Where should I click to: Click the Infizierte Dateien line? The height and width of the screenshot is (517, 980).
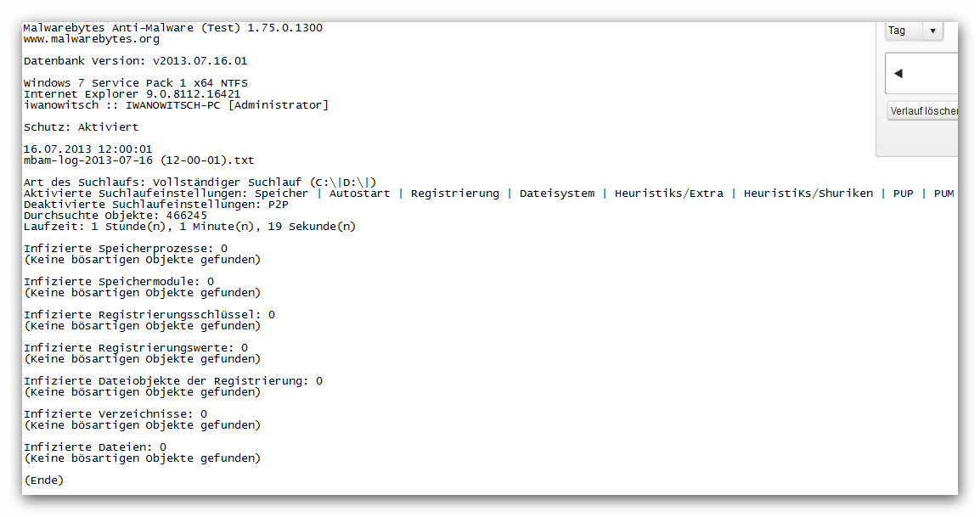coord(95,447)
